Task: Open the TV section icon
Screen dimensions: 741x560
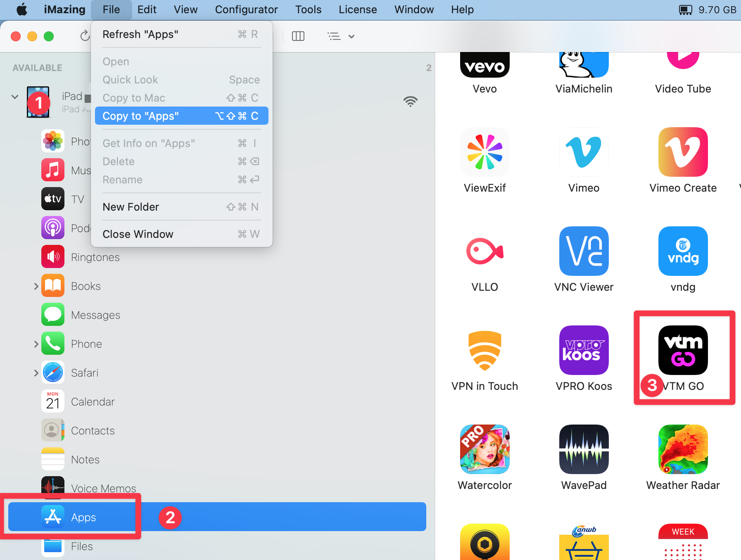Action: 53,199
